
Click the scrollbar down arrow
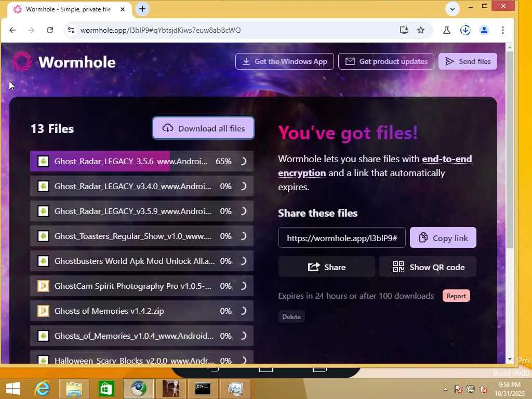pos(510,359)
